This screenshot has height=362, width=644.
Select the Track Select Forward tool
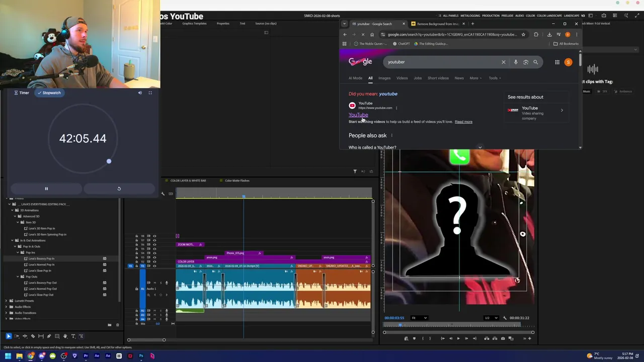click(x=17, y=336)
